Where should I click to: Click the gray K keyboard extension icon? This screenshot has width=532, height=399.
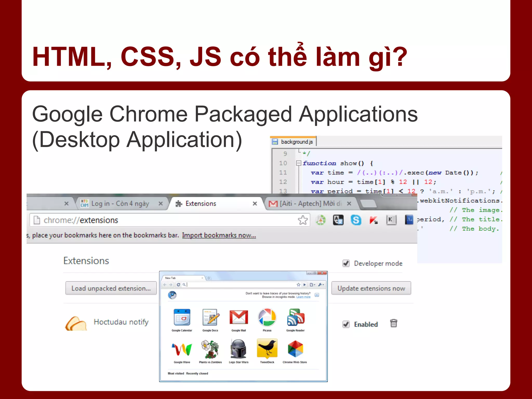tap(391, 220)
